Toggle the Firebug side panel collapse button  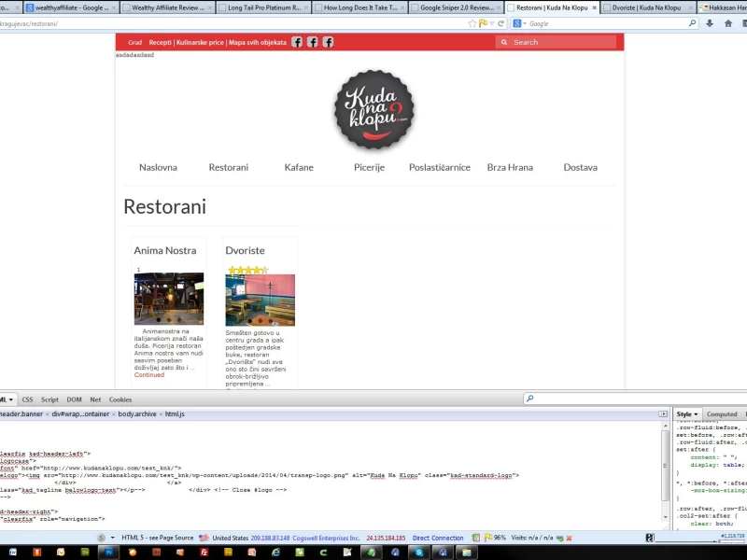663,413
